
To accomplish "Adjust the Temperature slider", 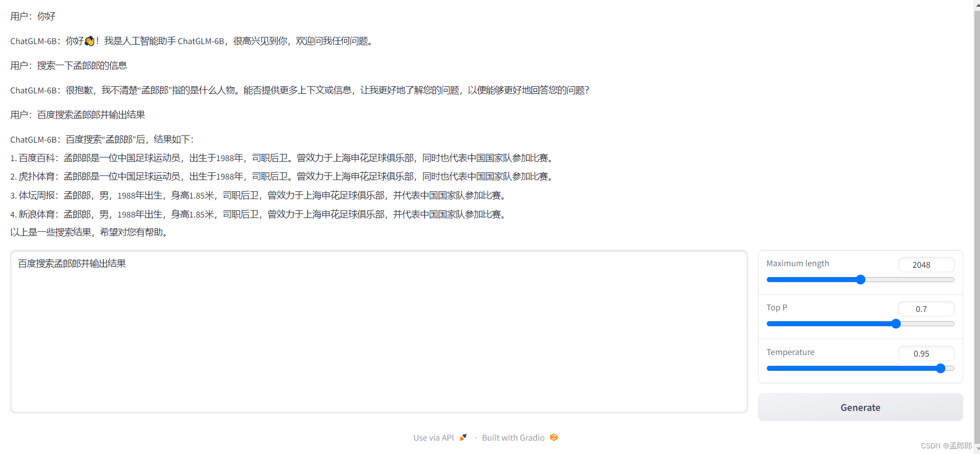I will coord(860,368).
